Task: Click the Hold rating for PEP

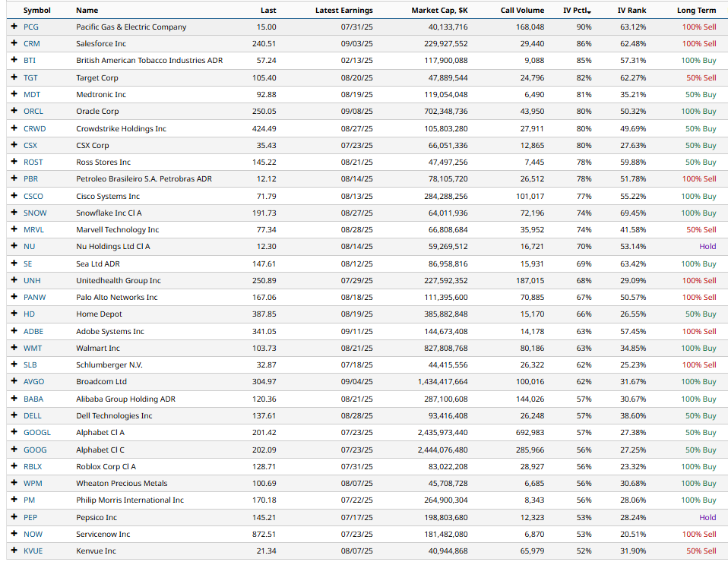Action: (x=707, y=517)
